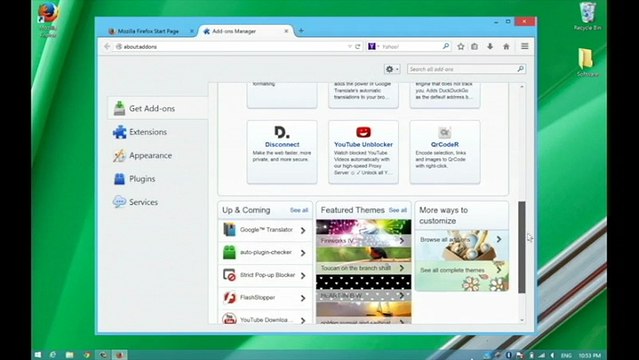
Task: Open FlashStopper add-on entry
Action: coord(265,298)
